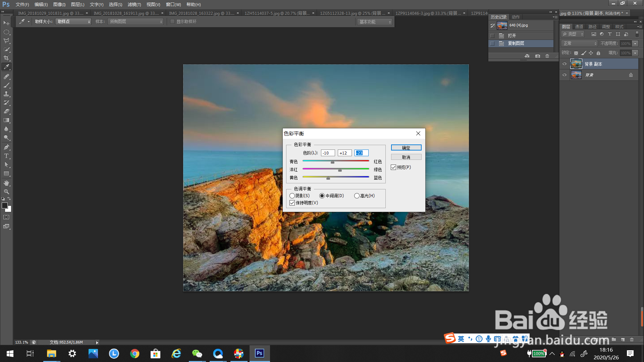Select the Zoom tool in toolbar
This screenshot has height=362, width=644.
(x=6, y=192)
